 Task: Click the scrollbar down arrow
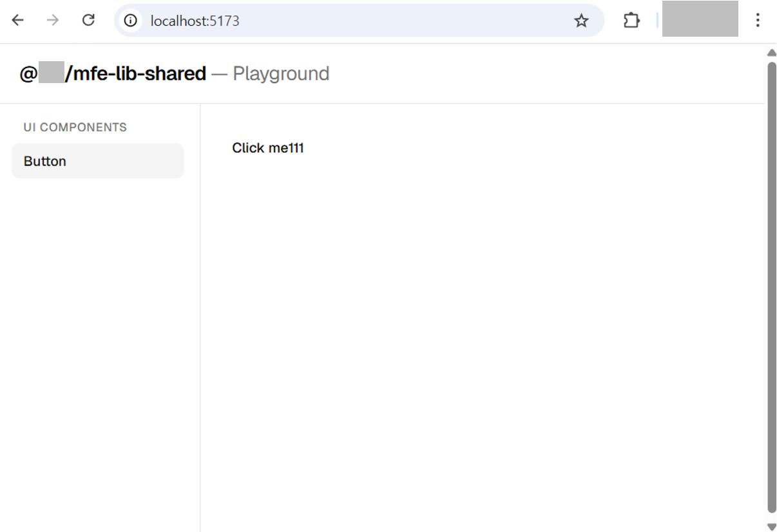(772, 526)
